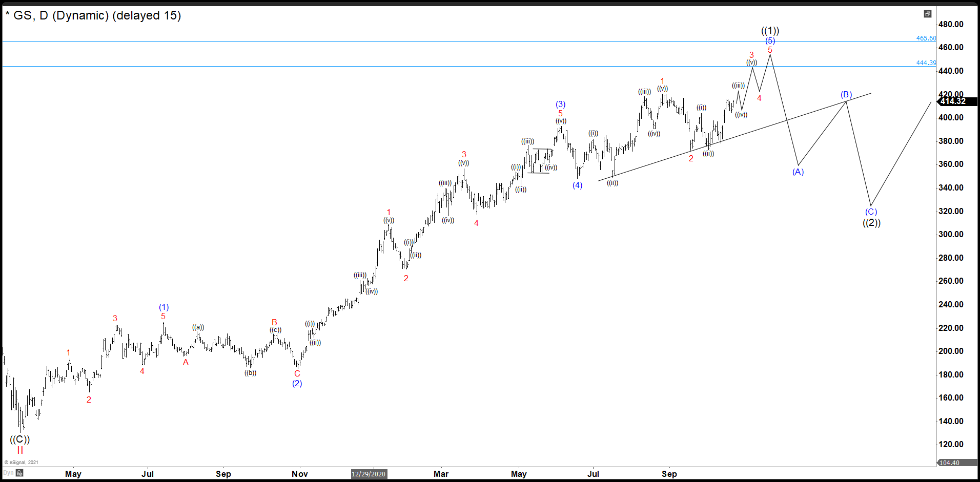
Task: Select the May label on time axis
Action: coord(73,474)
